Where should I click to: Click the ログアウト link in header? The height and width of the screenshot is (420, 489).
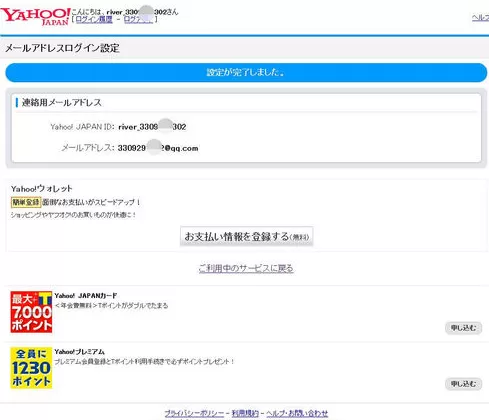point(138,19)
